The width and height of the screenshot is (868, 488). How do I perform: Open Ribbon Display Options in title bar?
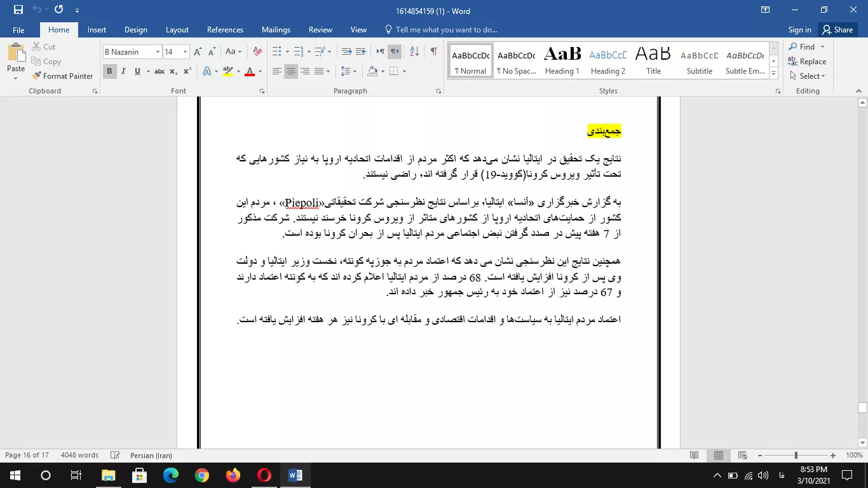pyautogui.click(x=764, y=10)
